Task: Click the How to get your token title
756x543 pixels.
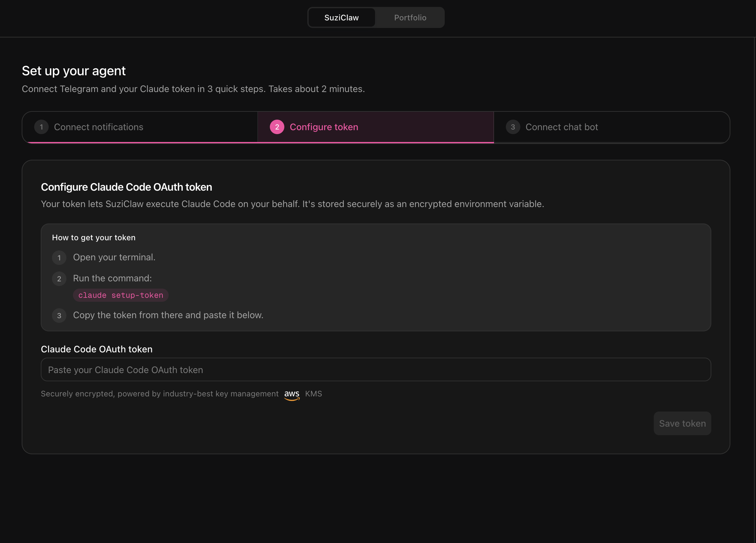Action: [x=94, y=238]
